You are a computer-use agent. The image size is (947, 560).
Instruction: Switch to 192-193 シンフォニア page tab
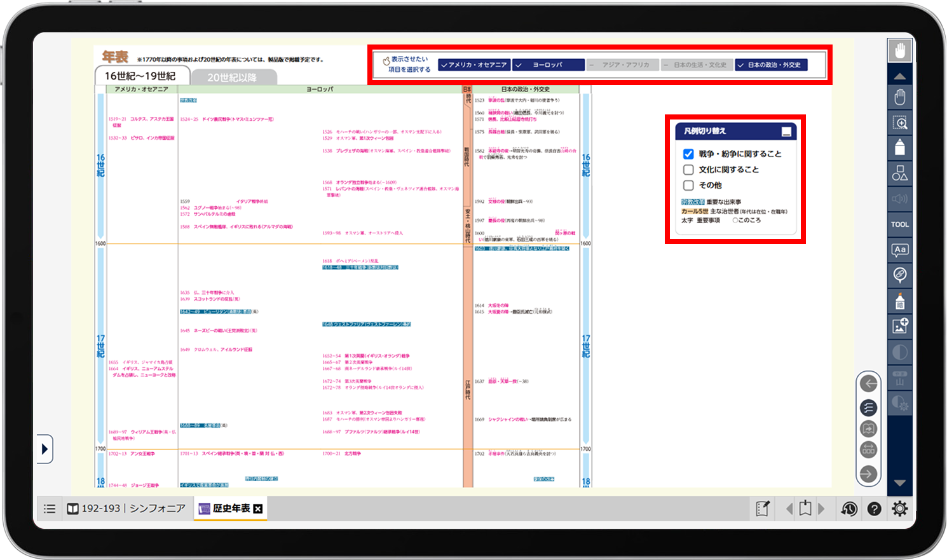(127, 509)
